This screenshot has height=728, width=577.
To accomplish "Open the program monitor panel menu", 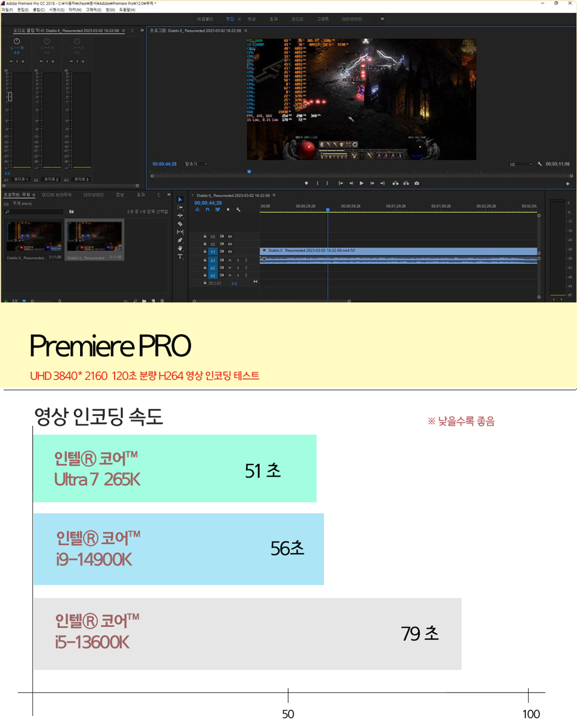I will 246,29.
